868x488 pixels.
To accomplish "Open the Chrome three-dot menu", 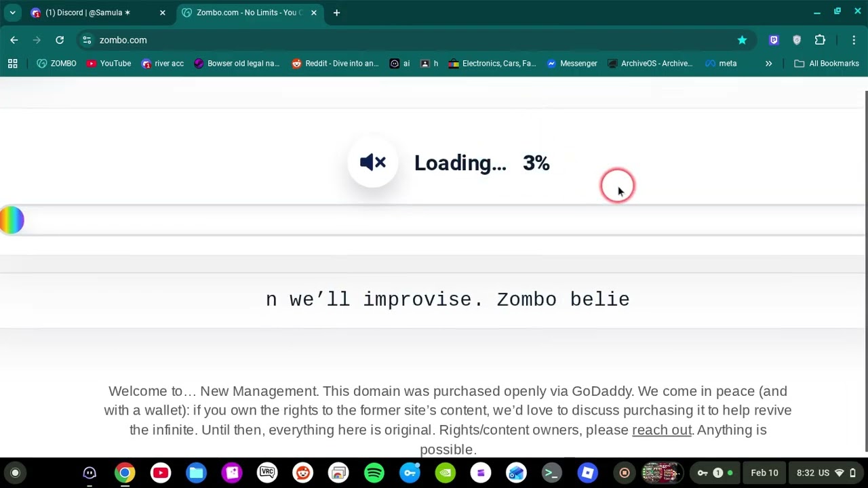I will point(854,40).
